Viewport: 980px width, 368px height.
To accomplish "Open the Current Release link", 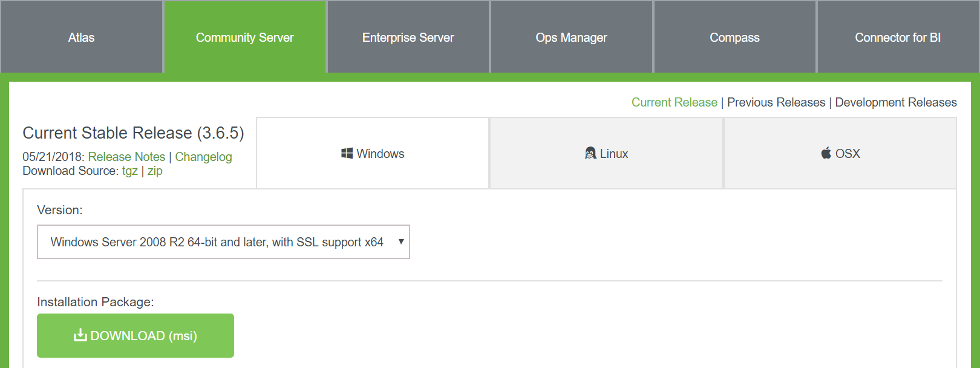I will 675,102.
